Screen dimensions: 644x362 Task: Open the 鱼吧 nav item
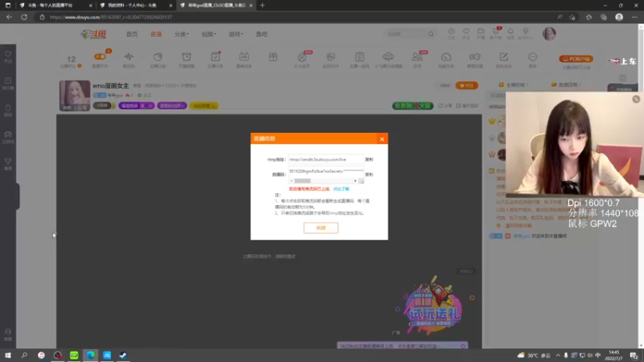coord(262,34)
